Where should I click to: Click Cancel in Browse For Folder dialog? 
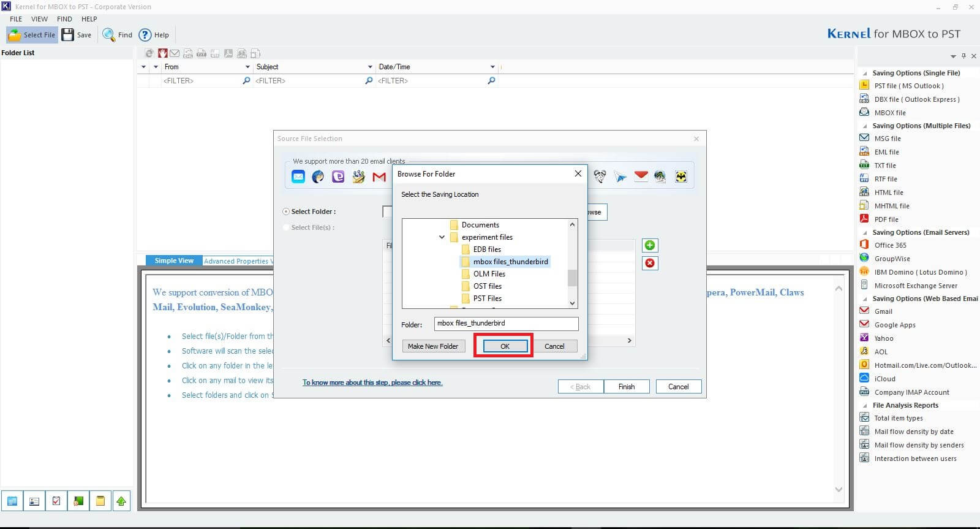[x=554, y=346]
